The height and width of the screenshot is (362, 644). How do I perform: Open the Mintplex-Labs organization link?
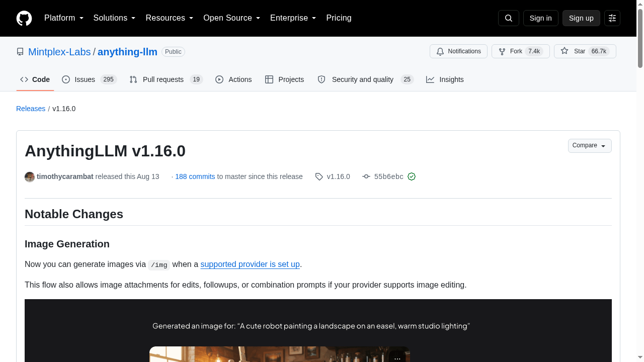(59, 52)
